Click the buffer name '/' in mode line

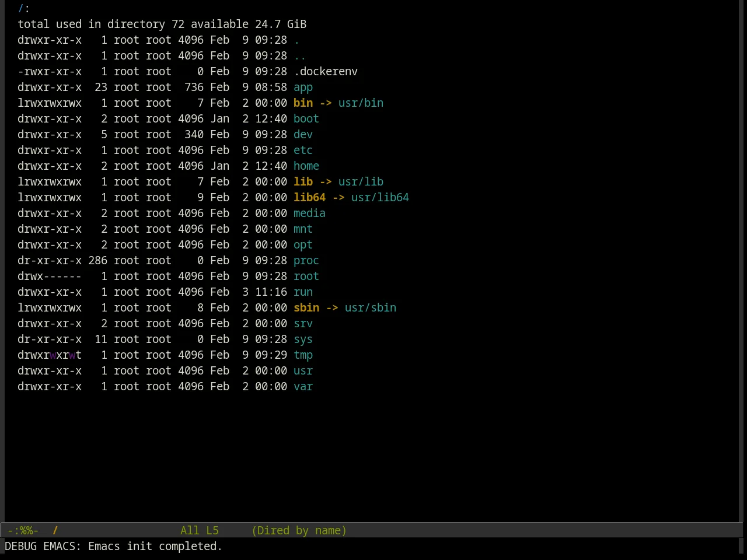(55, 530)
